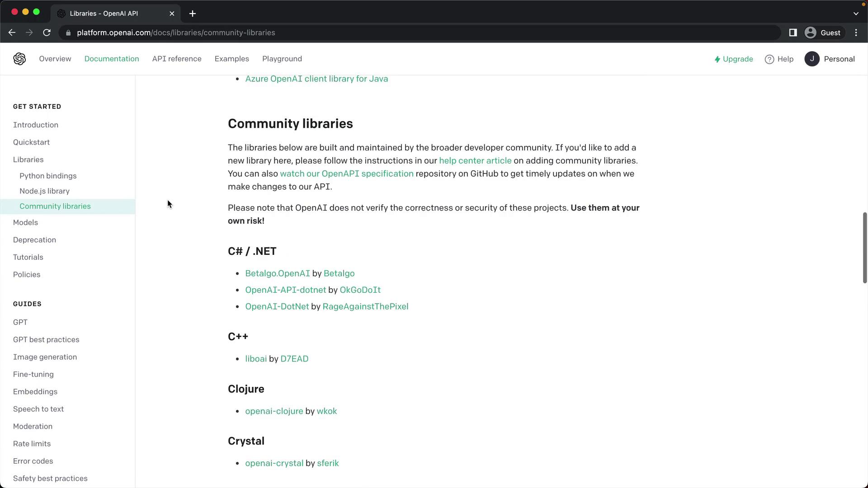Open new tab with plus icon
868x488 pixels.
point(193,14)
